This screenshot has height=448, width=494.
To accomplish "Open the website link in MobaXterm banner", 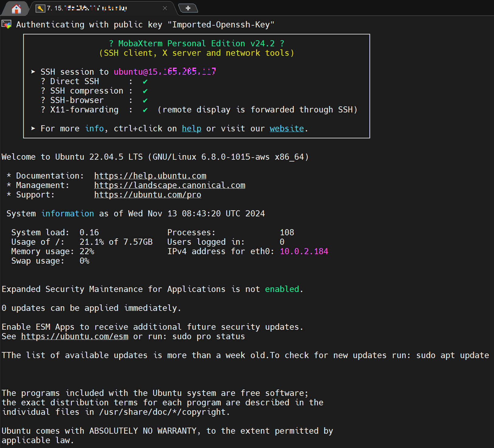I will (287, 129).
